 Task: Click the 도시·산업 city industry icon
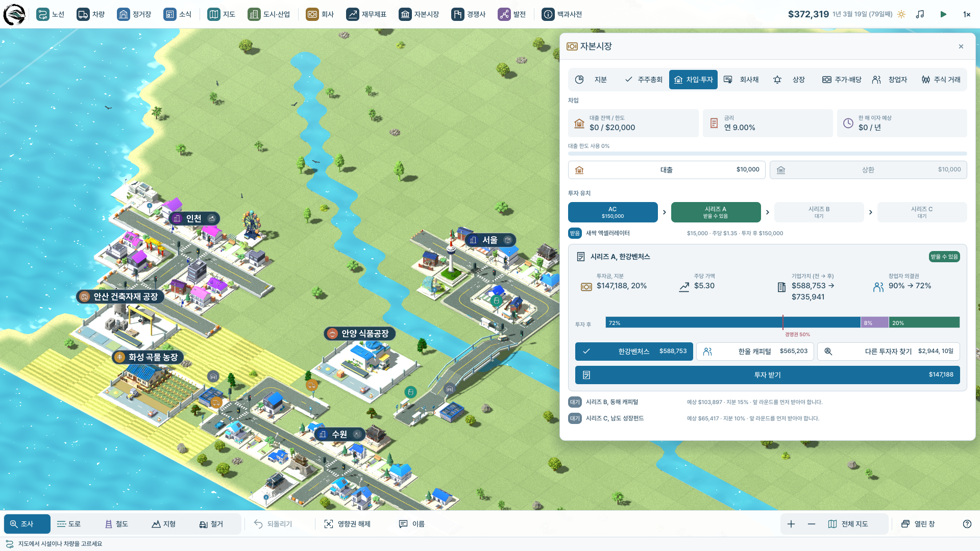(254, 14)
